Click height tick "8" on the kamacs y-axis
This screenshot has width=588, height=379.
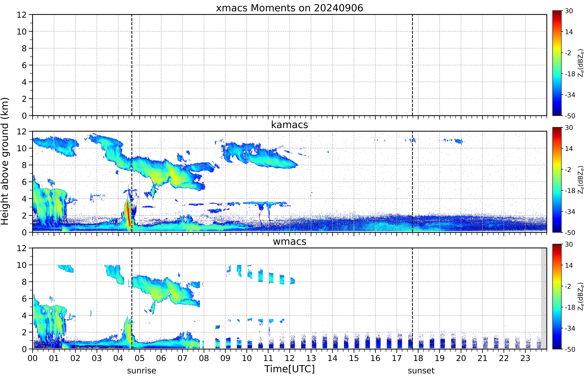(x=24, y=165)
